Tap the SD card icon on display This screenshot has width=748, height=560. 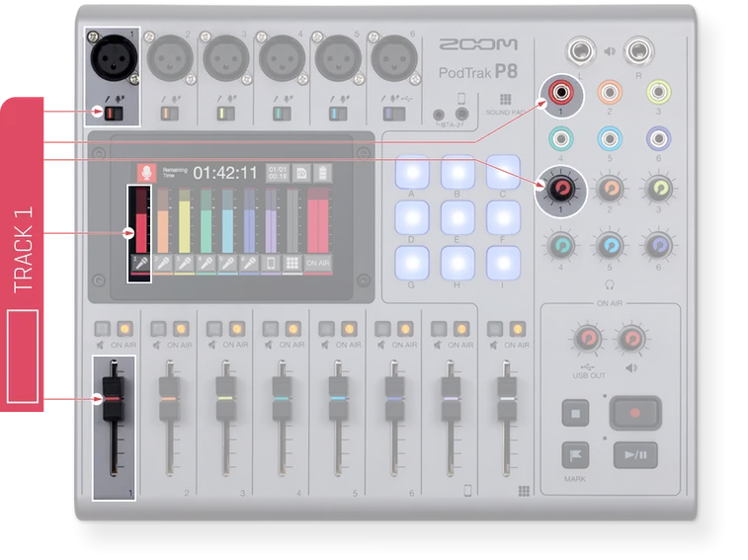point(303,174)
